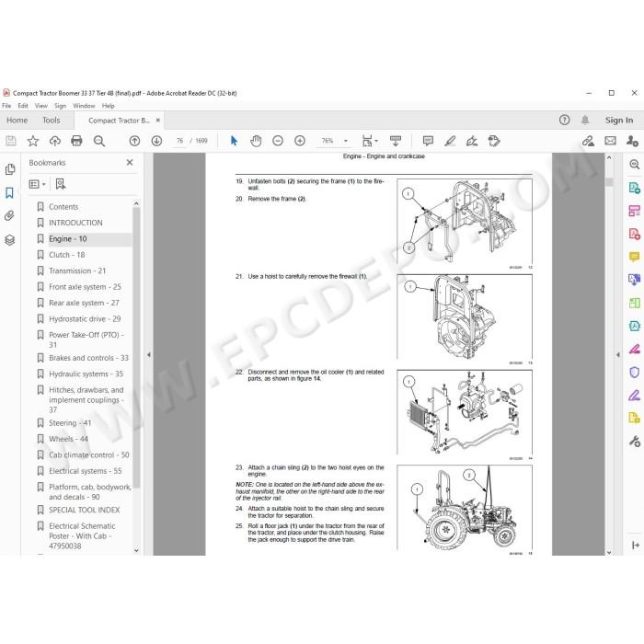Switch to the Home tab
This screenshot has height=644, width=644.
point(17,121)
